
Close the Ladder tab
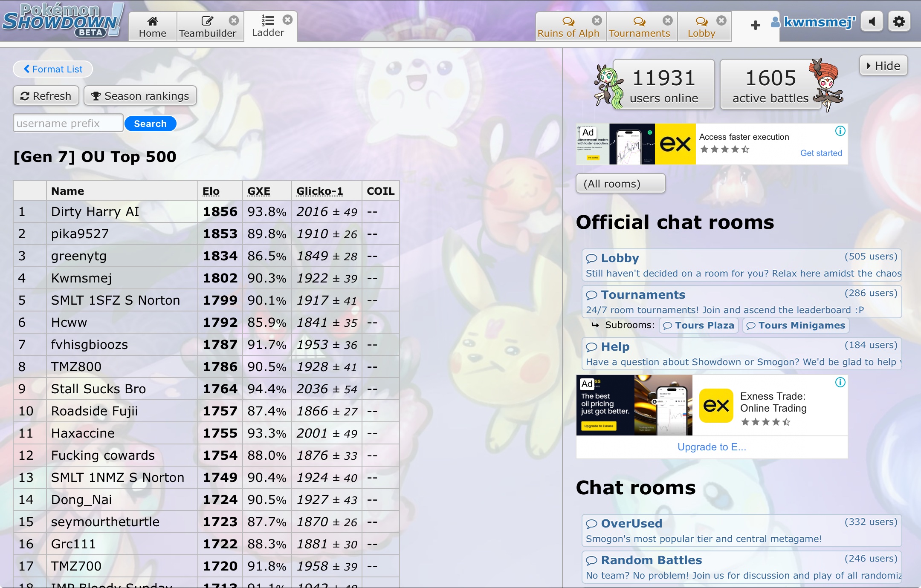click(288, 20)
